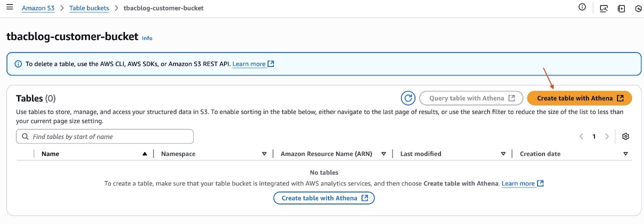This screenshot has height=224, width=644.
Task: Go to previous page of tables
Action: 581,136
